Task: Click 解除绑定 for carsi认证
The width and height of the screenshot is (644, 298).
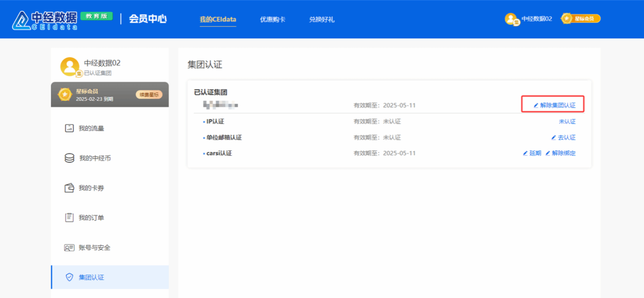Action: 560,153
